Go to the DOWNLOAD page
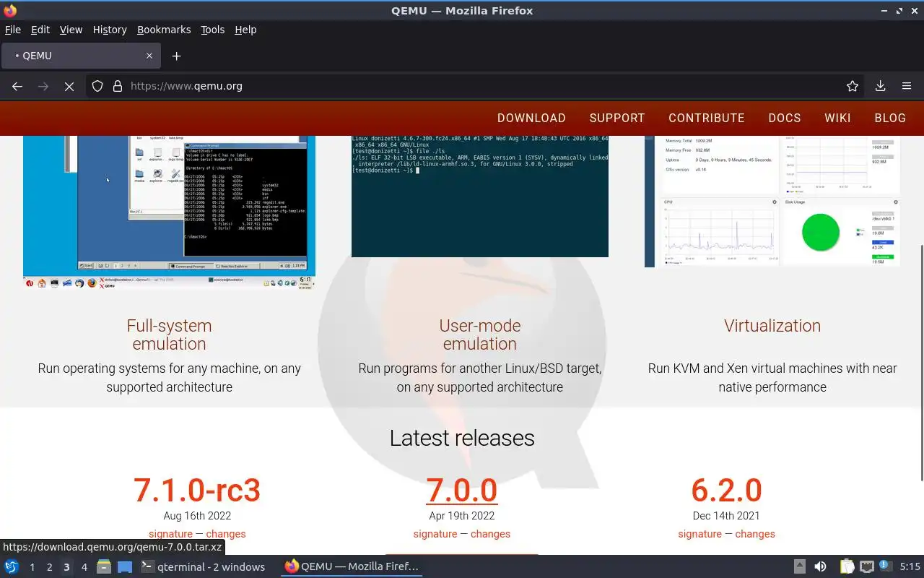This screenshot has height=578, width=924. click(531, 118)
